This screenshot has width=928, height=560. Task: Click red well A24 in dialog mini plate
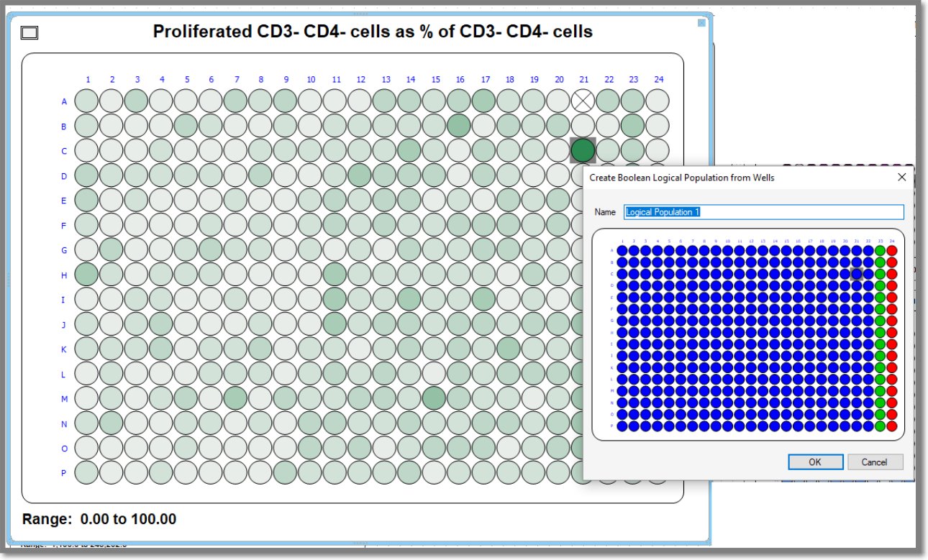tap(892, 250)
